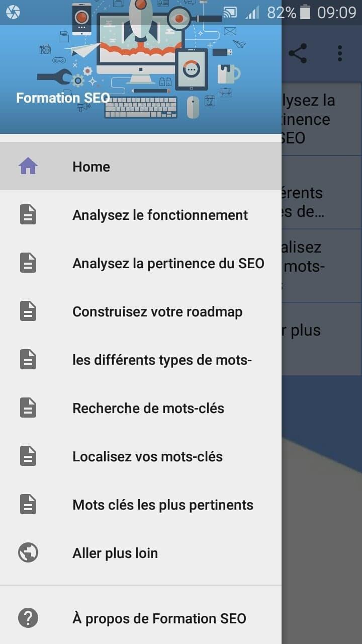Tap document icon beside Recherche de mots-clés

pyautogui.click(x=28, y=408)
